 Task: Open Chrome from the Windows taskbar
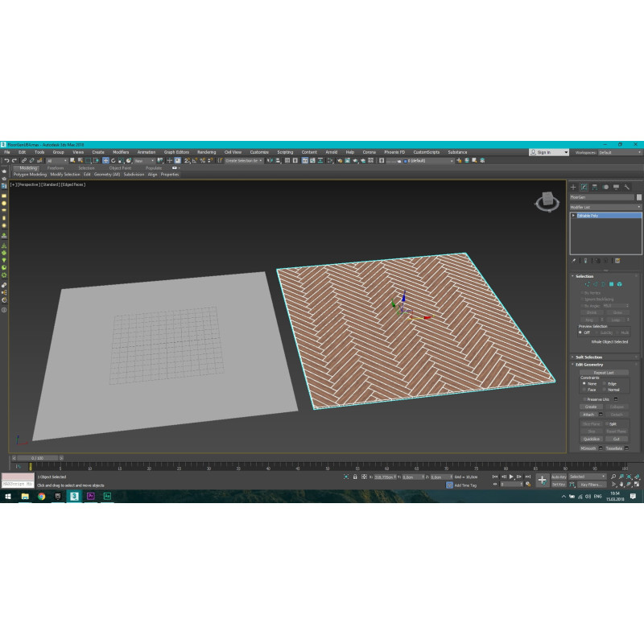tap(40, 497)
